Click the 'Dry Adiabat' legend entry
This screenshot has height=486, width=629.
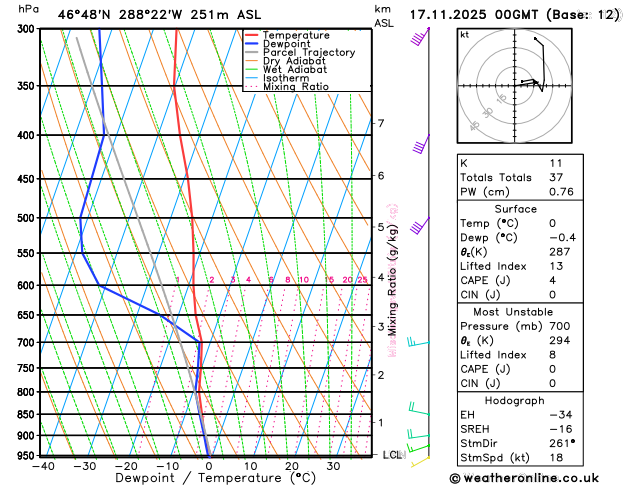pos(294,61)
